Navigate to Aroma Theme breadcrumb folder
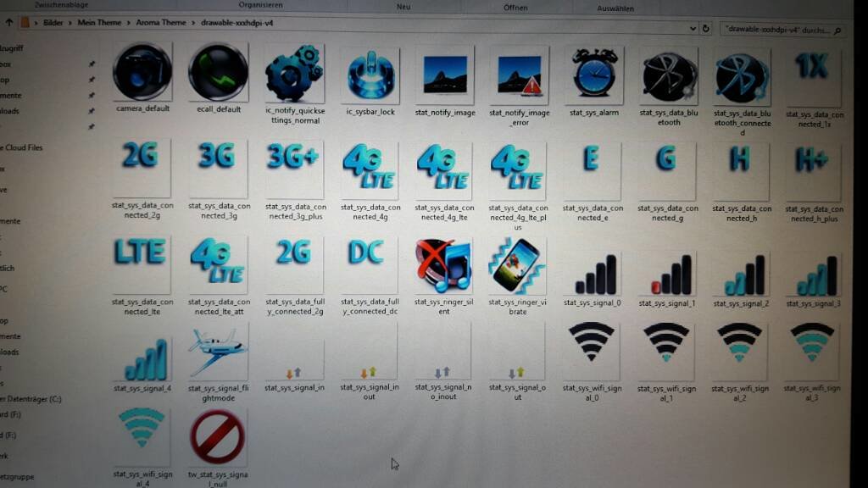868x488 pixels. tap(161, 23)
